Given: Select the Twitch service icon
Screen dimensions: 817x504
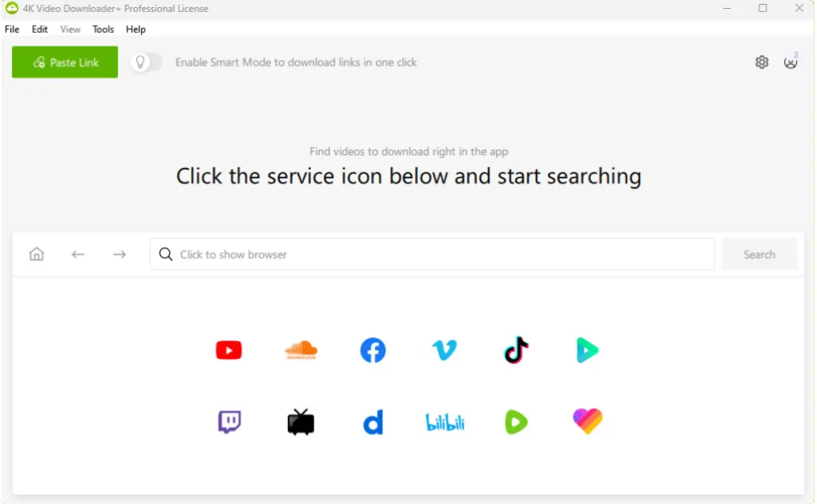Looking at the screenshot, I should tap(229, 422).
